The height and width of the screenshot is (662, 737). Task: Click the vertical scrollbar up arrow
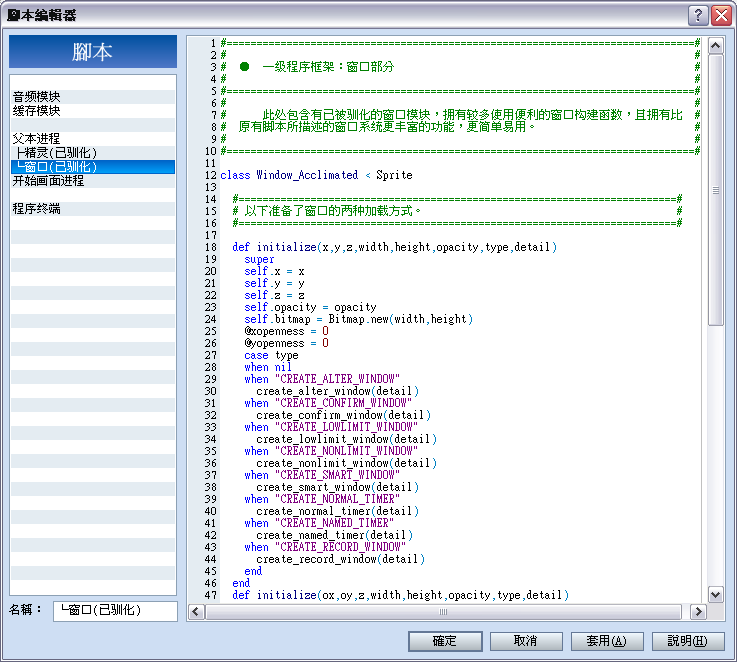click(x=715, y=46)
